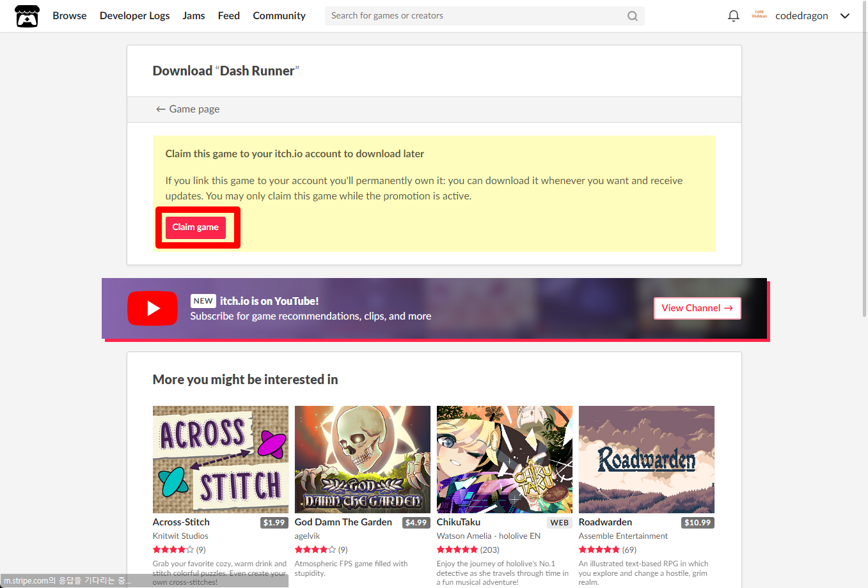
Task: Click the ChikuTaku title link
Action: pos(459,522)
